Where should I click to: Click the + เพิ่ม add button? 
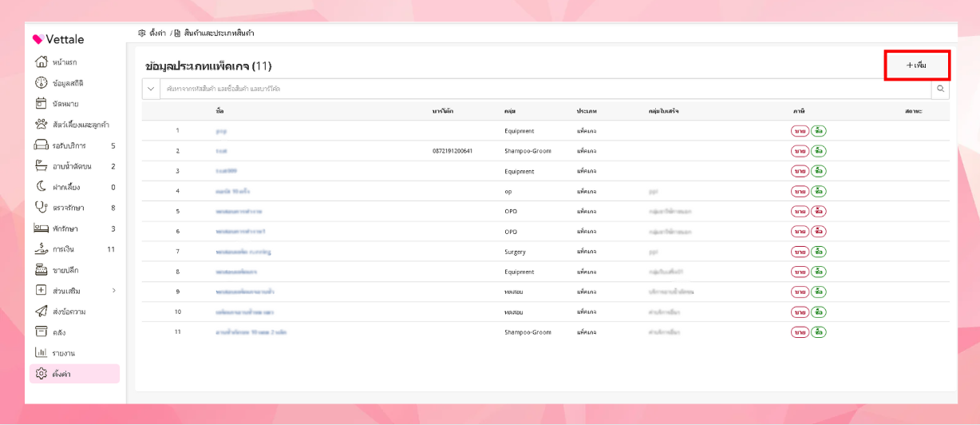tap(916, 65)
